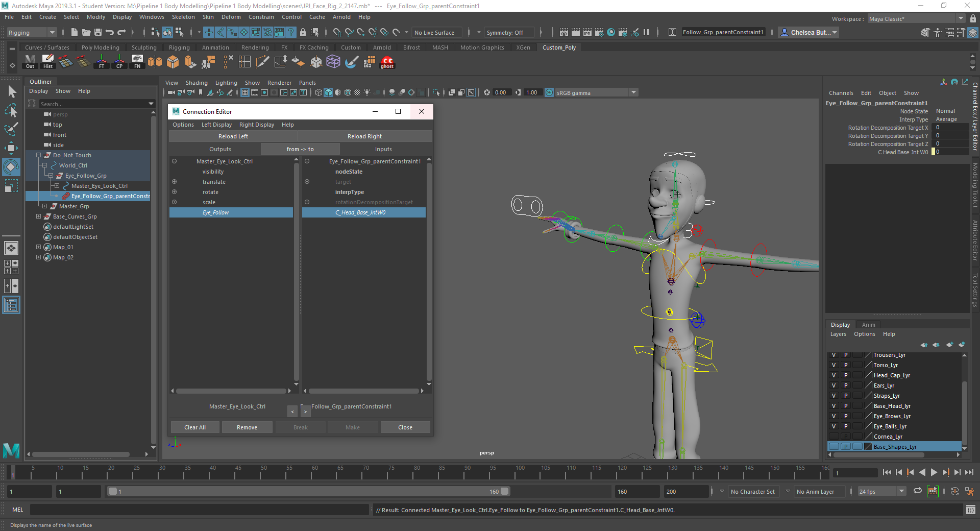The image size is (980, 531).
Task: Open the Rigging menu set dropdown
Action: tap(53, 32)
